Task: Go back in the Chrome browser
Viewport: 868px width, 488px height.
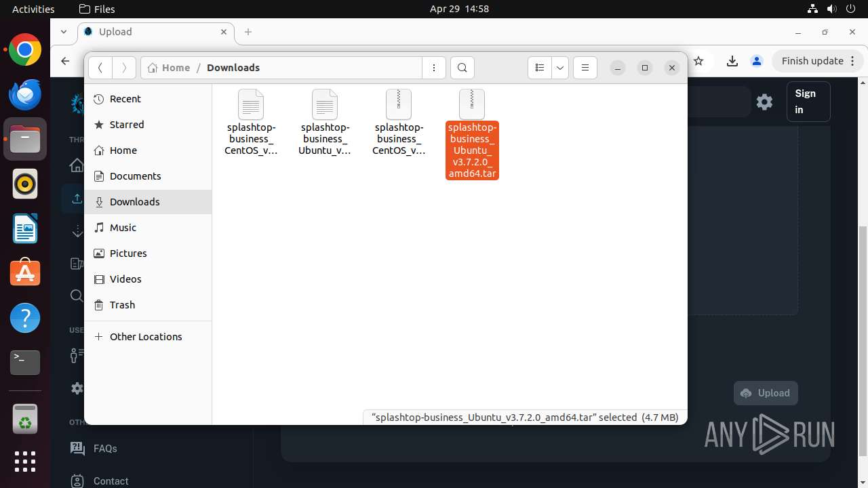Action: coord(65,61)
